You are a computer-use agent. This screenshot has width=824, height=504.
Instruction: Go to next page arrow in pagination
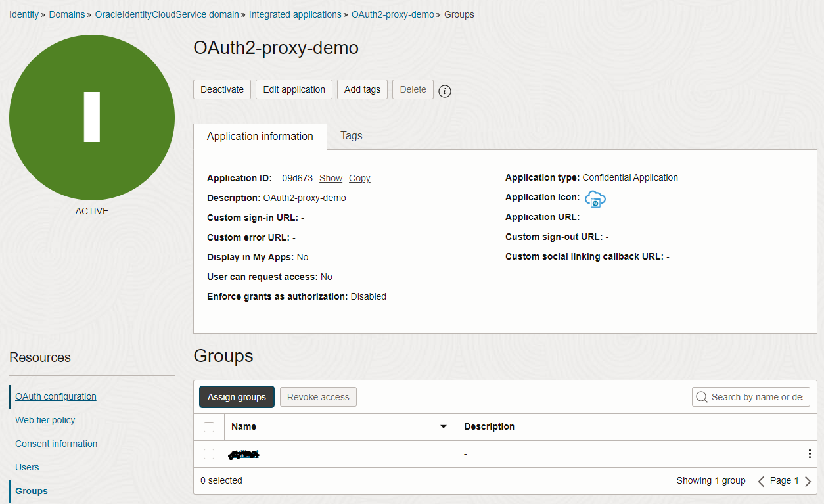point(808,481)
